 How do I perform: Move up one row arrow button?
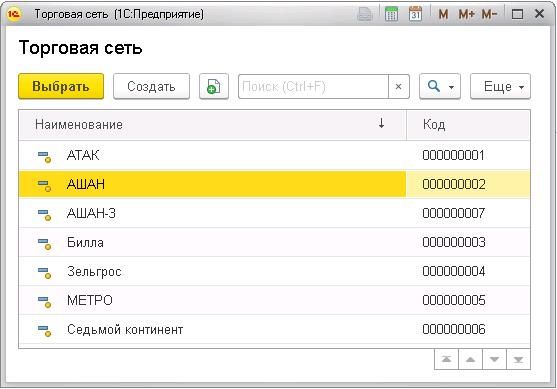click(470, 359)
